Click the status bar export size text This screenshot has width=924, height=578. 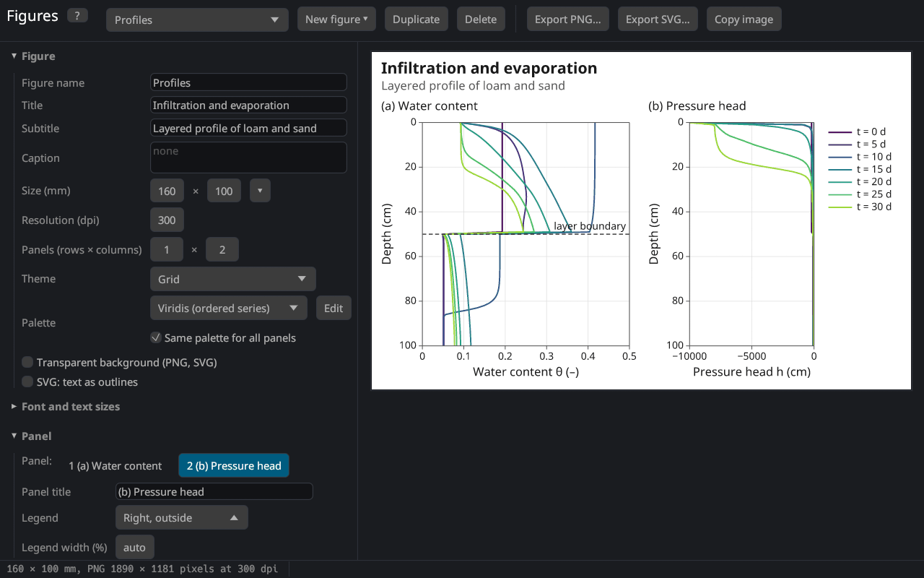[141, 569]
